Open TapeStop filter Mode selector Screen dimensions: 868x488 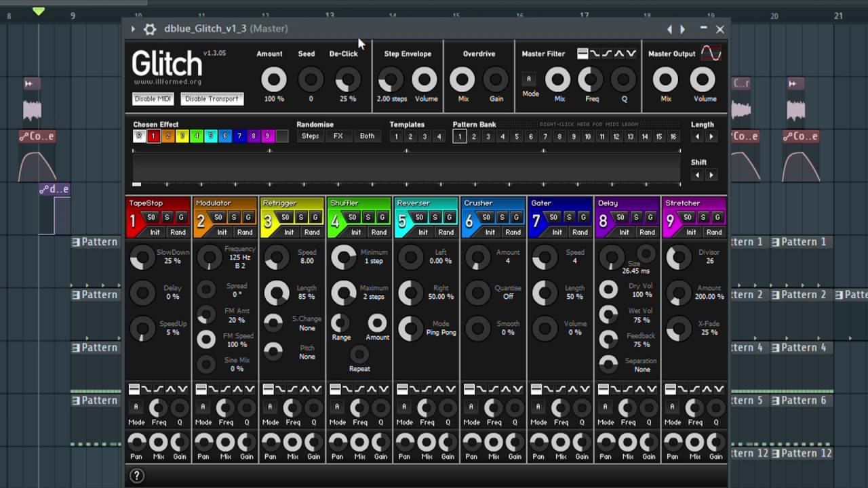[136, 407]
